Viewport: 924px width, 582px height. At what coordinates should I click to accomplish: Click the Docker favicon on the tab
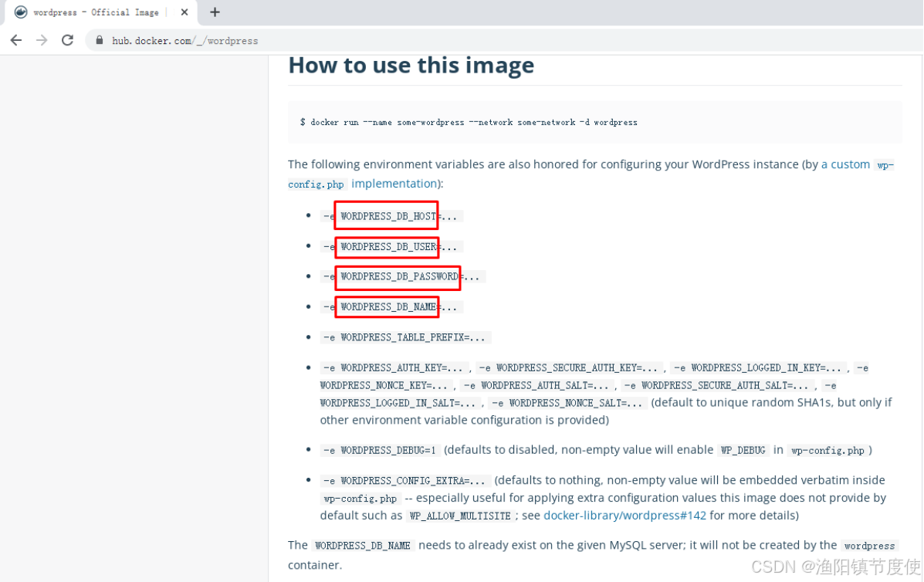pos(21,12)
